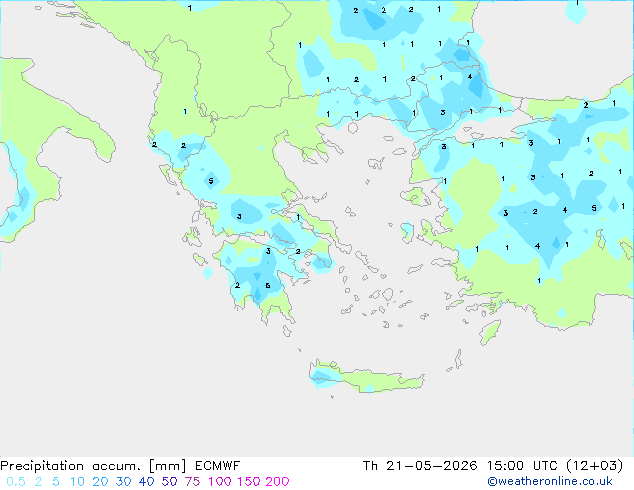Click the 50 mm legend value

pos(169,482)
